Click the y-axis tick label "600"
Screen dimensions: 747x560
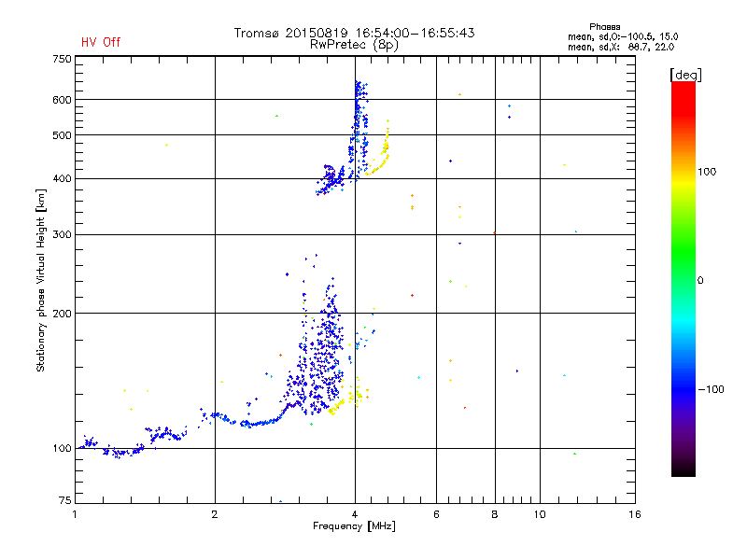pos(62,100)
